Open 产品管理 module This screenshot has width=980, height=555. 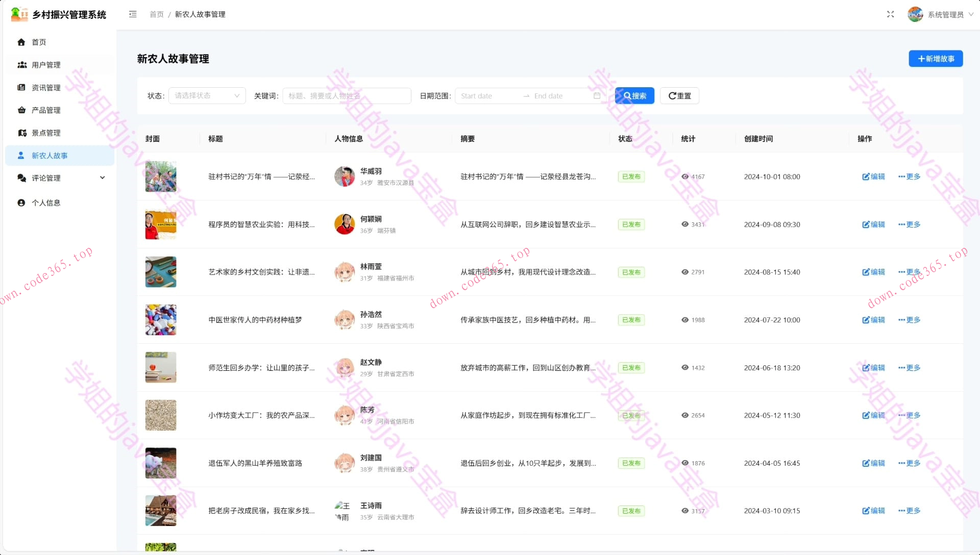(45, 110)
